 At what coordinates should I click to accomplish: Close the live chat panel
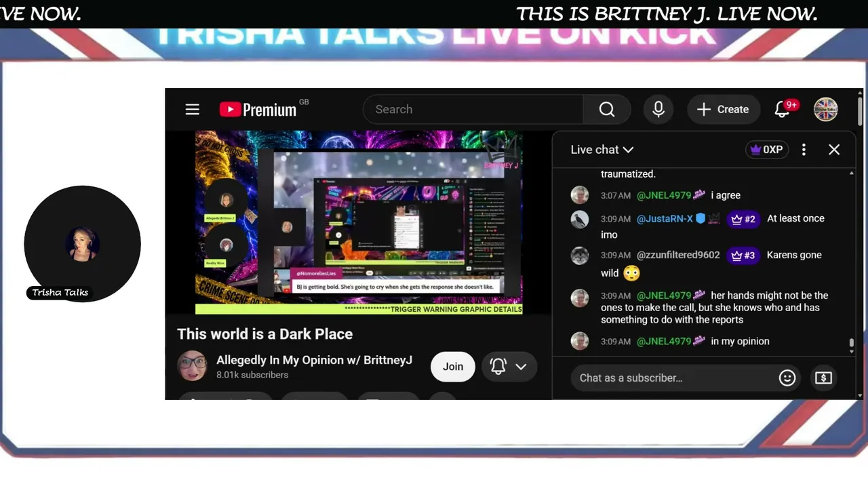(834, 150)
